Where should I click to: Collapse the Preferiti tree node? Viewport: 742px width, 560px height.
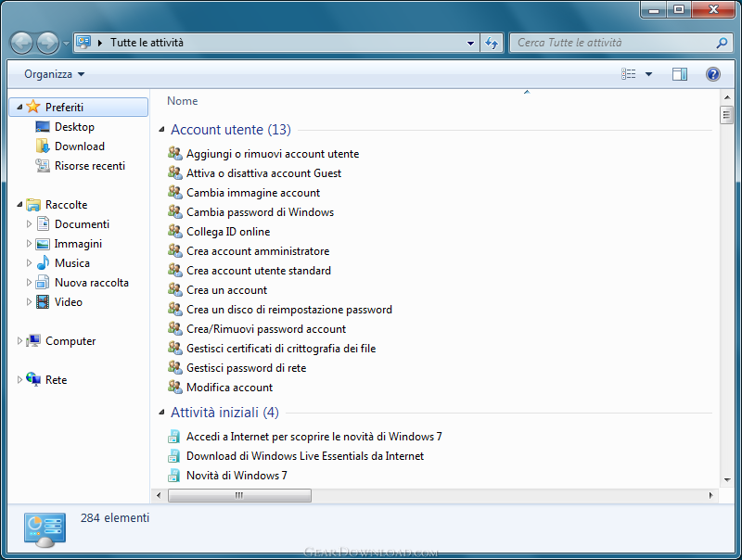click(x=19, y=108)
